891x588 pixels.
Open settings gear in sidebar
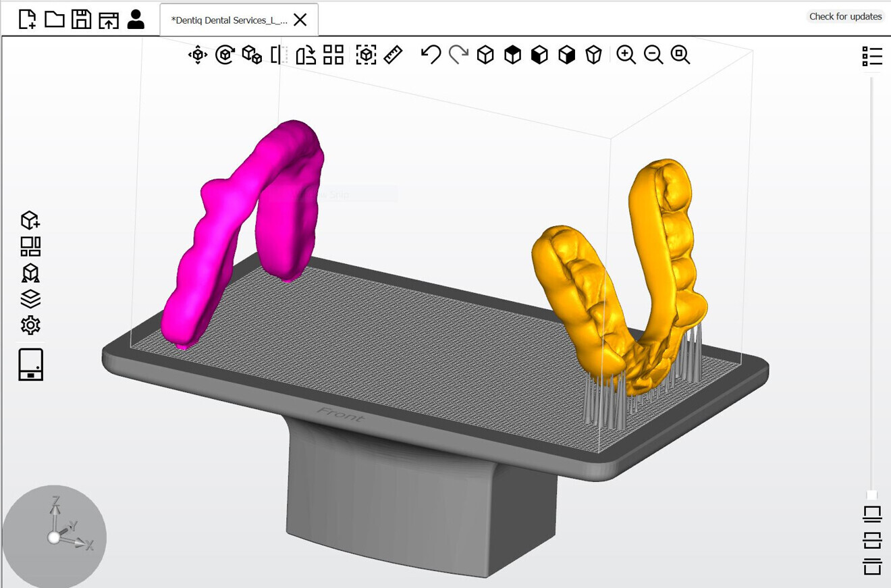(30, 325)
